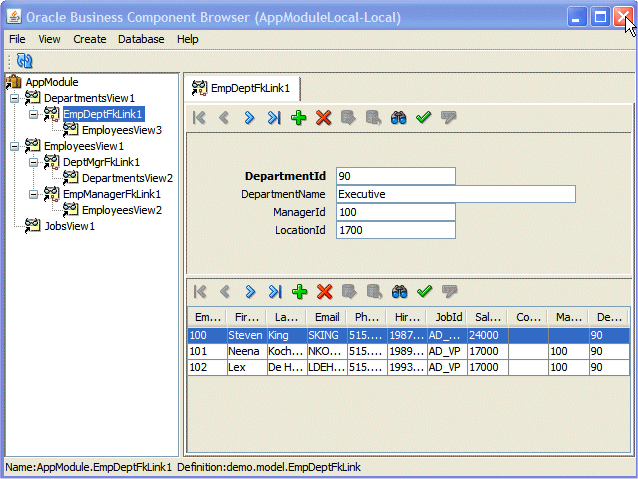The image size is (638, 479).
Task: Click the cell SKING in employee table
Action: tap(327, 335)
